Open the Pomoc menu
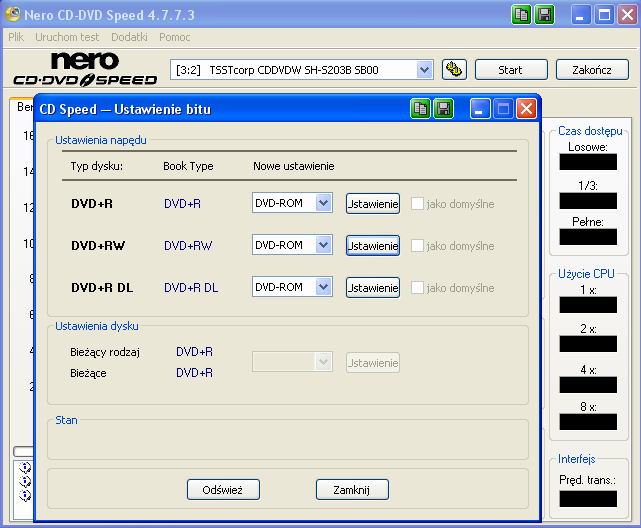Screen dimensions: 641x528 [175, 37]
